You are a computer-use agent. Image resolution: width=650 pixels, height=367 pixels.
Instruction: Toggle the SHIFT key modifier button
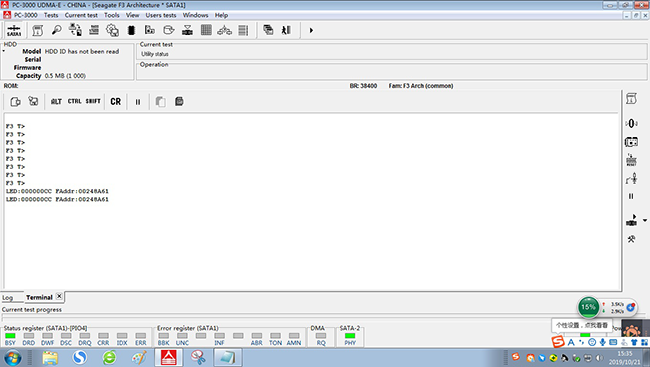tap(93, 101)
